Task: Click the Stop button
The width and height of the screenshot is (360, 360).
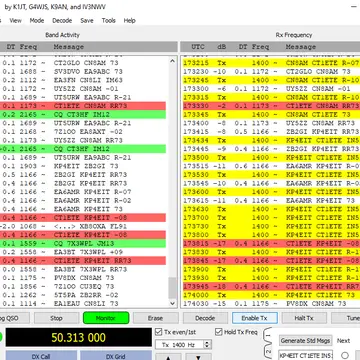Action: pos(56,318)
